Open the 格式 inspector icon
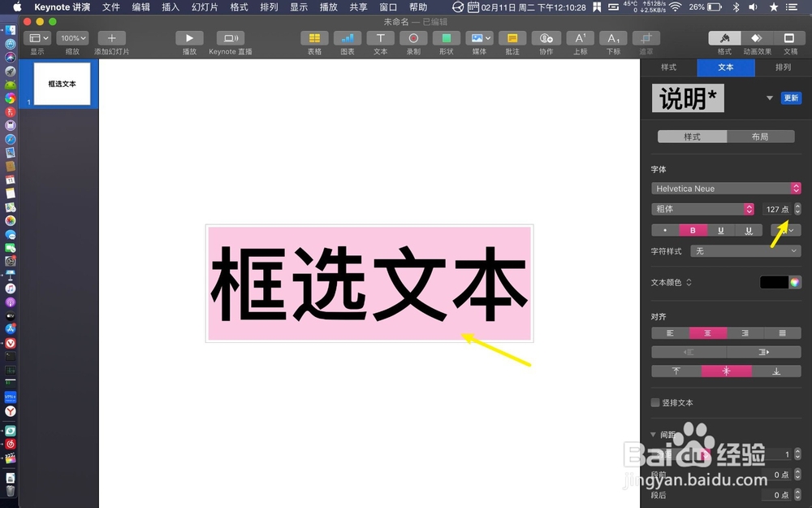Image resolution: width=812 pixels, height=508 pixels. [723, 38]
